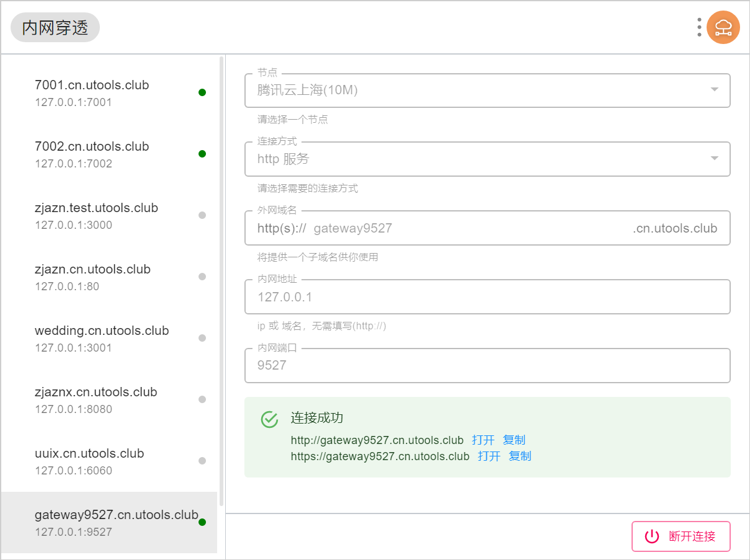Screen dimensions: 750x560
Task: Click the orange network plugin icon
Action: tap(723, 27)
